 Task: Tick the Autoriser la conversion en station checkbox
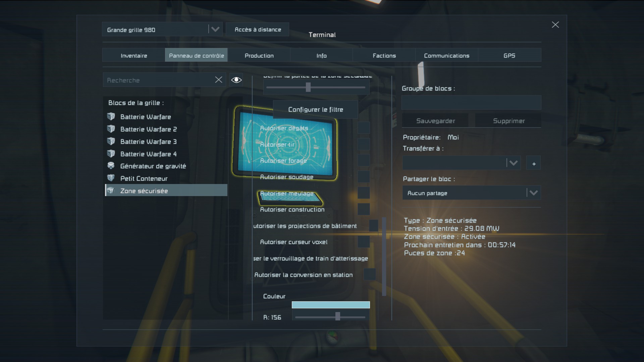pyautogui.click(x=370, y=275)
